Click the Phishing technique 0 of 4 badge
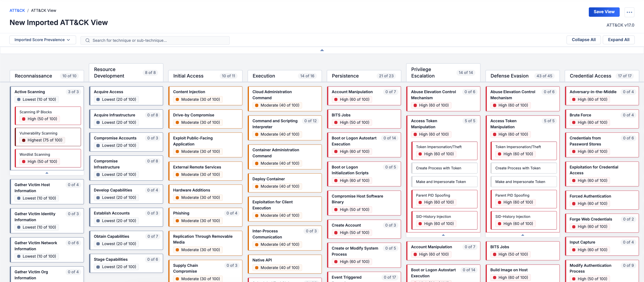Image resolution: width=644 pixels, height=282 pixels. click(x=231, y=213)
